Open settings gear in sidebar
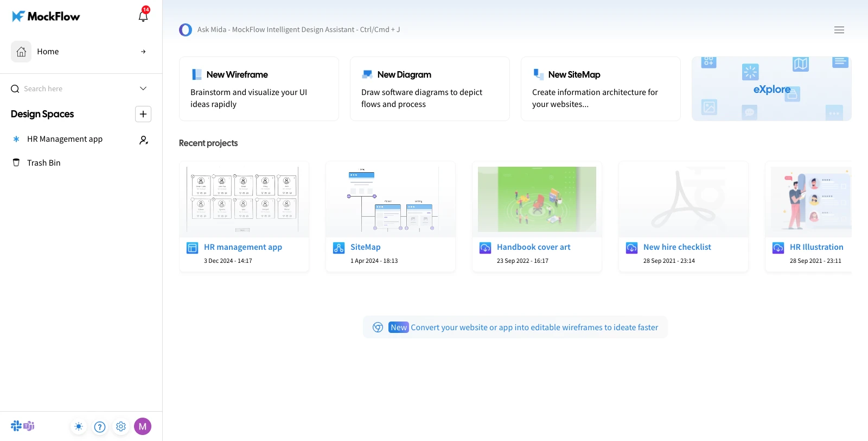The width and height of the screenshot is (868, 441). (x=121, y=426)
